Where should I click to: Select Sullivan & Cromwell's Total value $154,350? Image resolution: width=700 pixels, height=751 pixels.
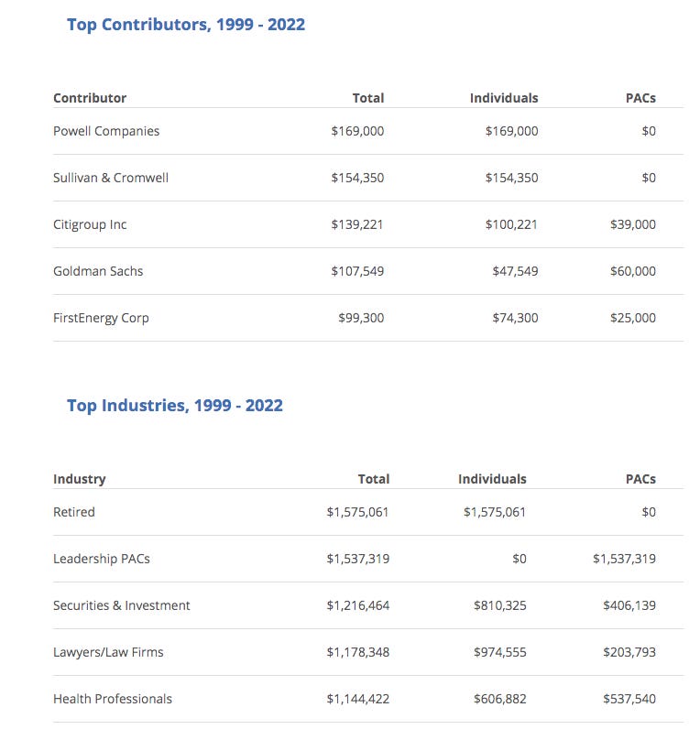pos(357,178)
